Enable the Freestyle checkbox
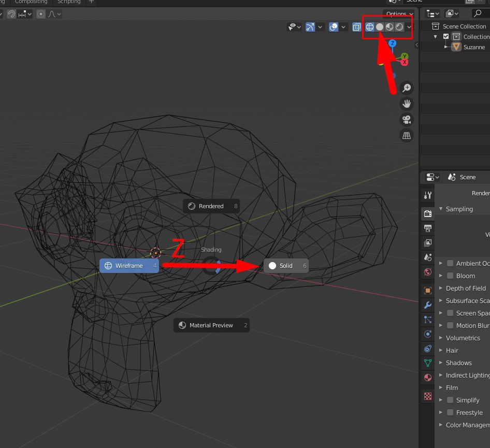Screen dimensions: 490x448 click(x=450, y=412)
